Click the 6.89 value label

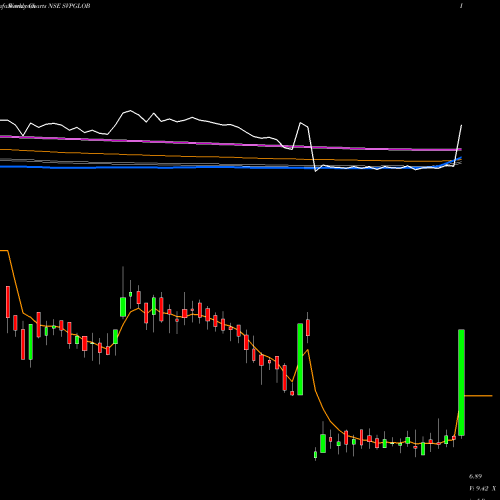[475, 477]
